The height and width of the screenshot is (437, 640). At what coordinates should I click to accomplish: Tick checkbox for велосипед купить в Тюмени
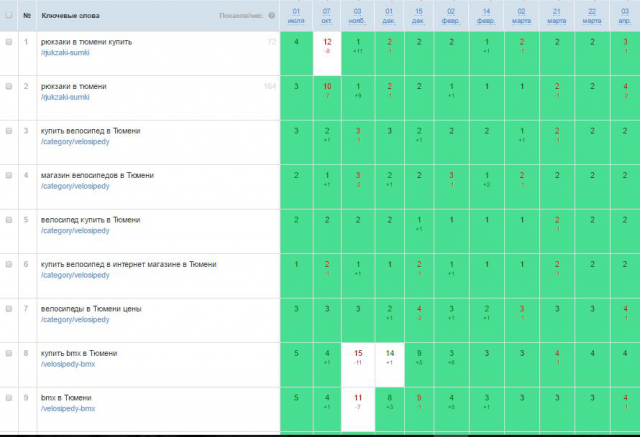(x=9, y=220)
